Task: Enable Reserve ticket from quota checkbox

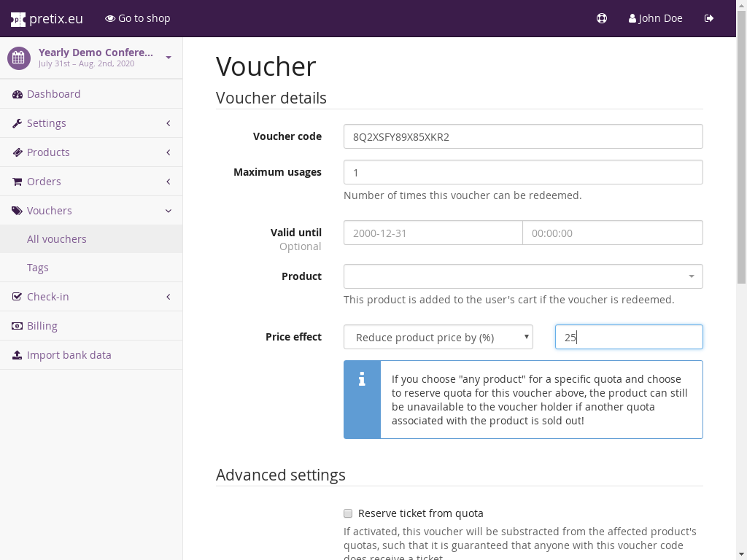Action: (348, 513)
